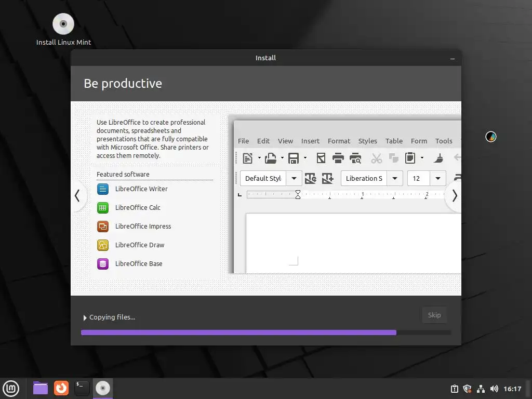Image resolution: width=532 pixels, height=399 pixels.
Task: Click the LibreOffice Impress icon
Action: tap(103, 227)
